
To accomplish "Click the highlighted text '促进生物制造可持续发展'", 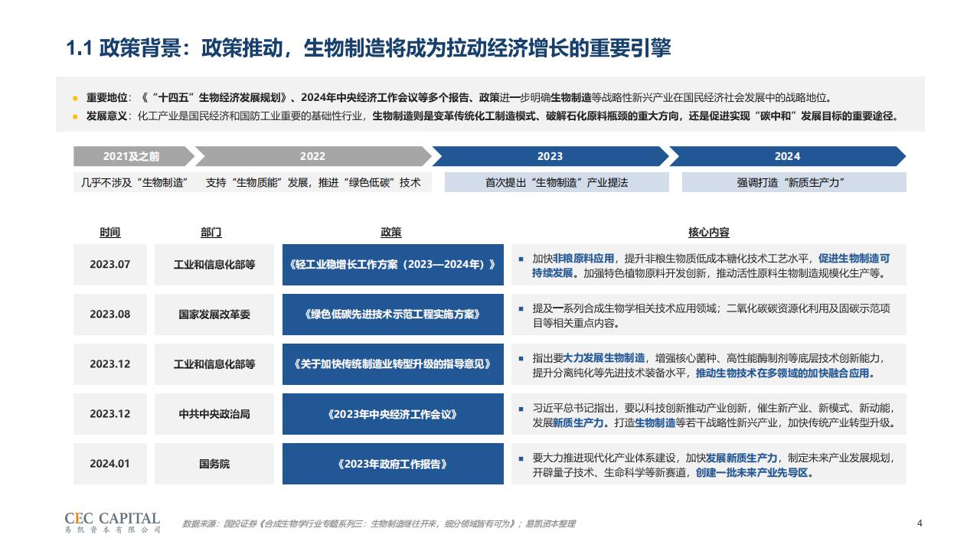I will click(854, 259).
